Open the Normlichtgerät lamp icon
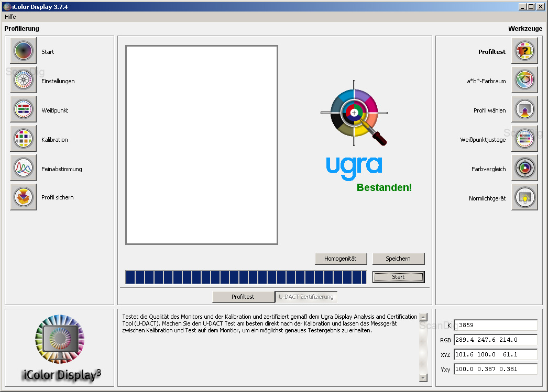 tap(524, 197)
